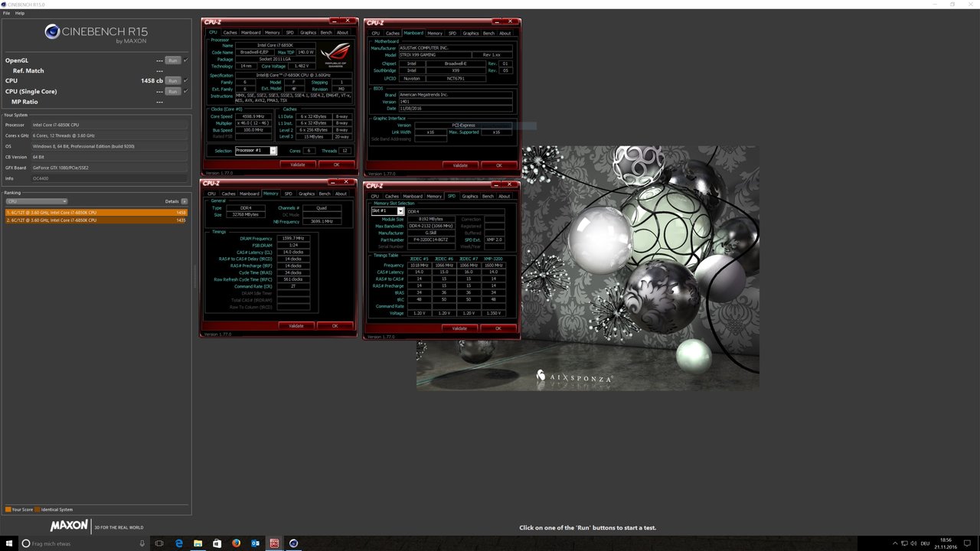Open Memory tab in CPU-Z SPD window

[x=434, y=197]
